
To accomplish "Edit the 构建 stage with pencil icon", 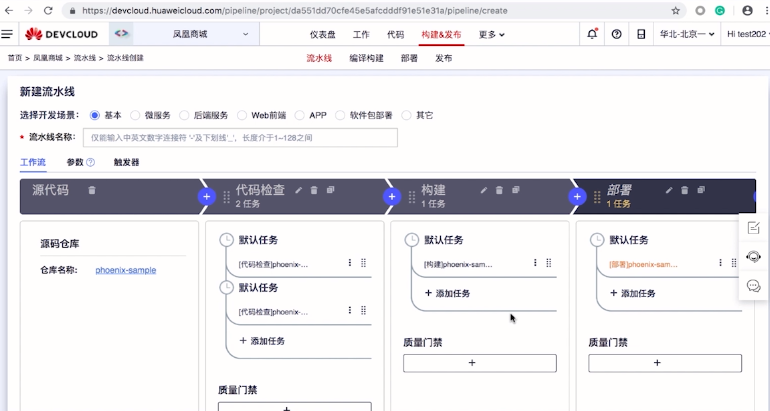I will (x=484, y=190).
